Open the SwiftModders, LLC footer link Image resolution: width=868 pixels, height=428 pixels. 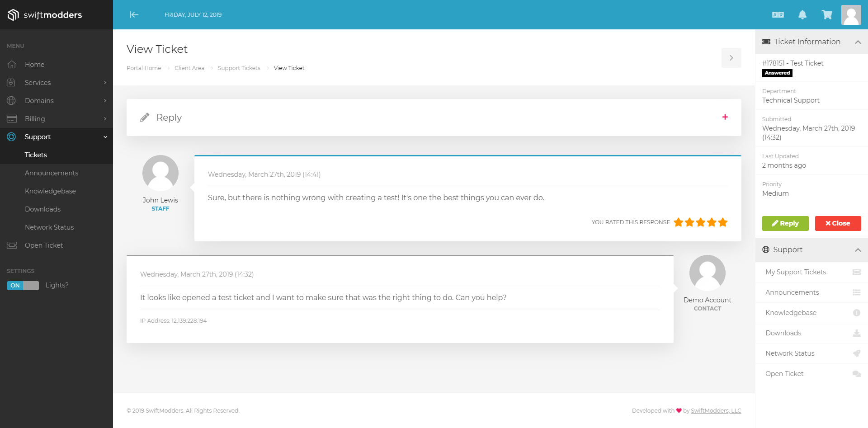click(x=716, y=411)
